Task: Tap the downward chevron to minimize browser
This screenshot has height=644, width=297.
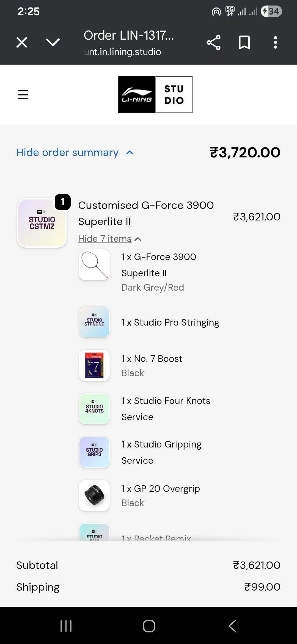Action: coord(53,42)
